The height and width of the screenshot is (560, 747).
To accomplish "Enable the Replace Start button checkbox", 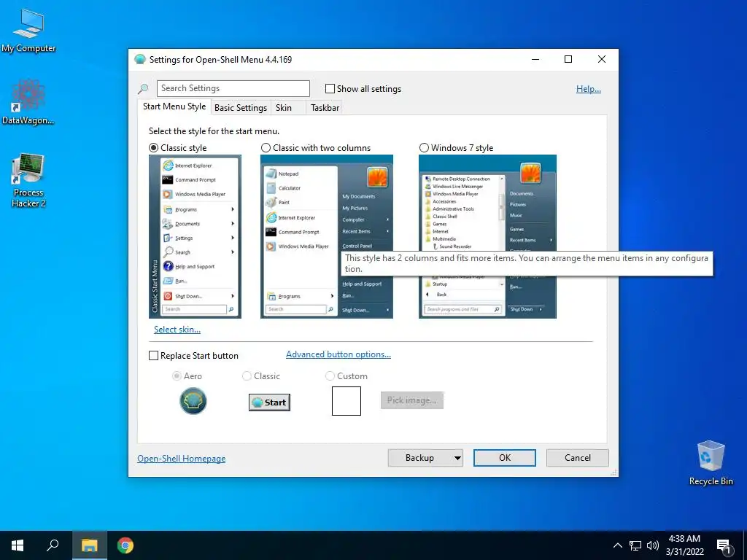I will pyautogui.click(x=153, y=356).
